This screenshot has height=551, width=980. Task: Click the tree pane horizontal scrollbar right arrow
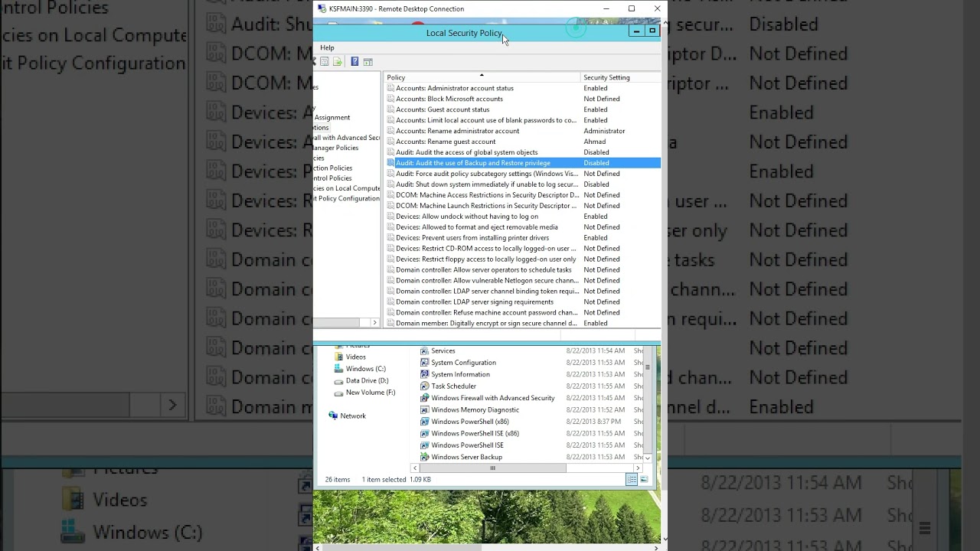coord(374,323)
